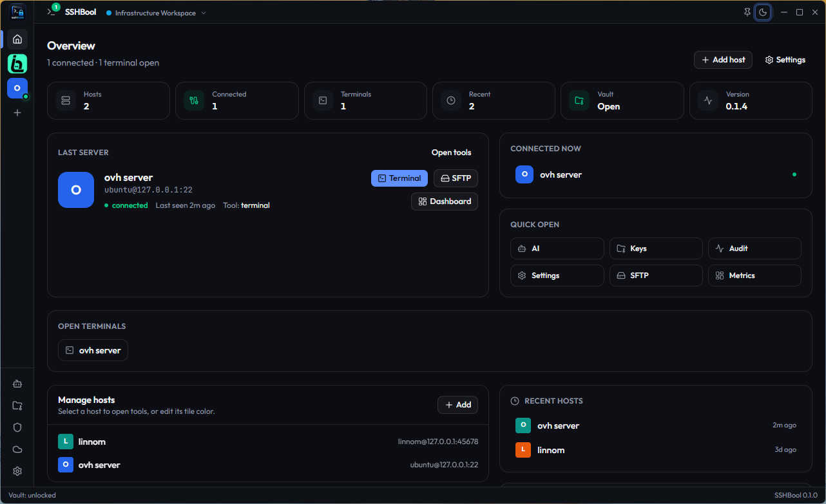Viewport: 826px width, 504px height.
Task: Open linnom under Recent Hosts
Action: coord(656,450)
